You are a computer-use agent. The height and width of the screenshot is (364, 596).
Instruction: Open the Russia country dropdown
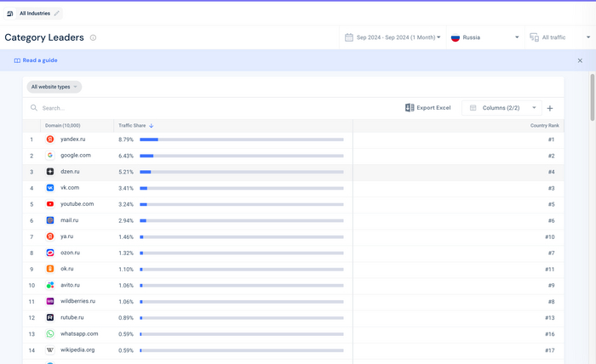coord(485,37)
